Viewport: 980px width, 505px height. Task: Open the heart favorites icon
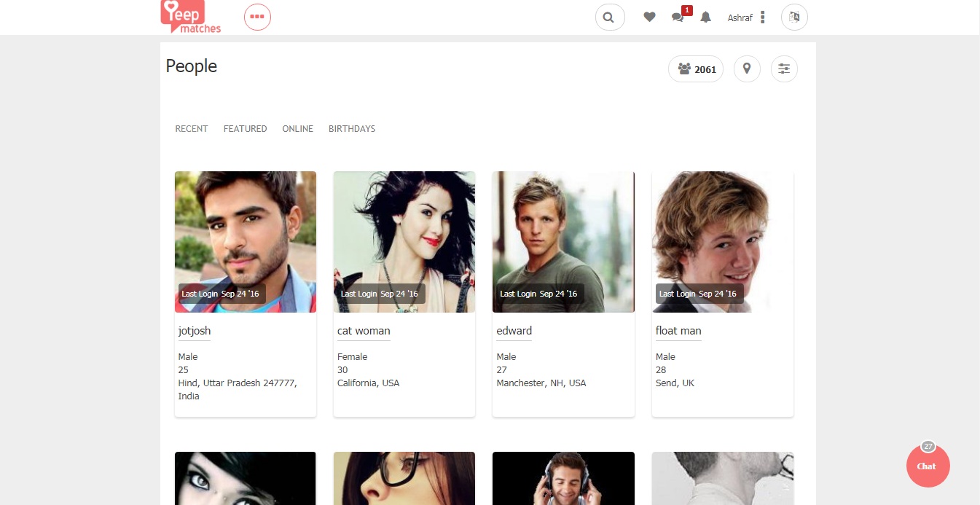(x=650, y=17)
